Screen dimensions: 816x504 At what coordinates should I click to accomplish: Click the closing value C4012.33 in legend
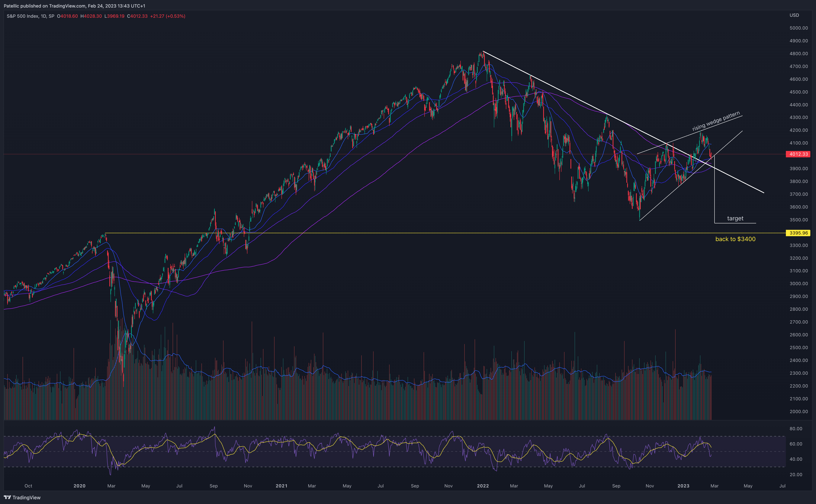pyautogui.click(x=137, y=16)
